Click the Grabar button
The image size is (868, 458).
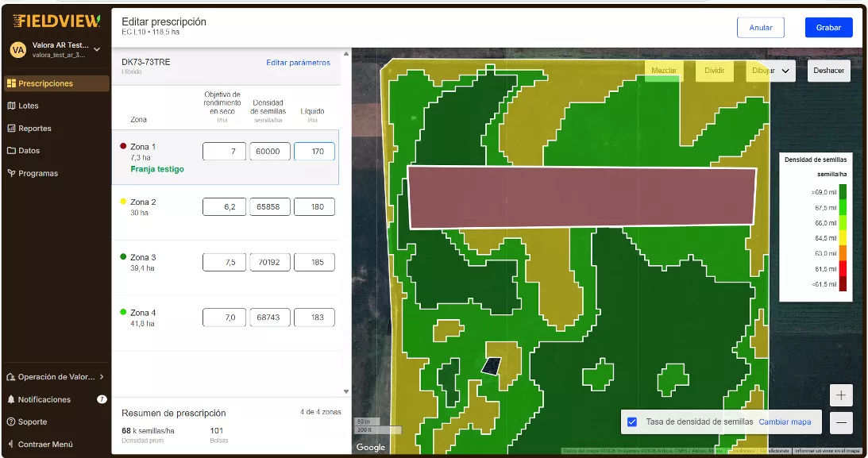(x=828, y=27)
